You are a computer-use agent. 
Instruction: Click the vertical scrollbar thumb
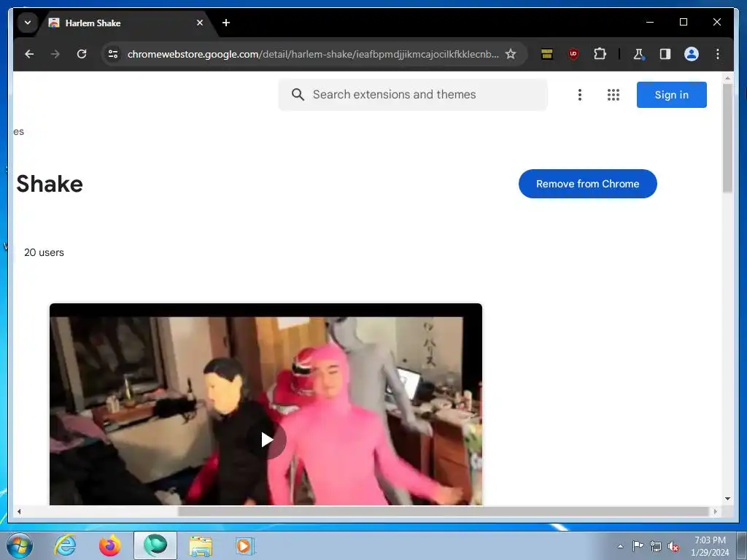point(727,138)
